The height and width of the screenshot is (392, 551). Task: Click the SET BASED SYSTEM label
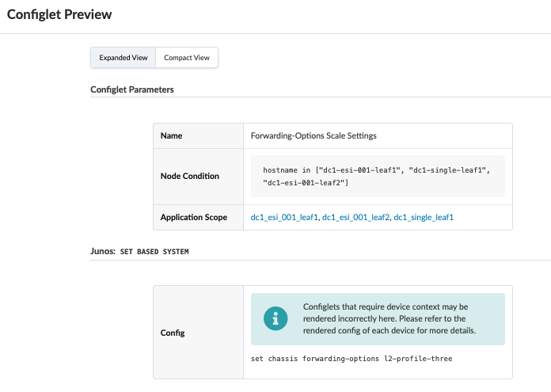tap(154, 252)
